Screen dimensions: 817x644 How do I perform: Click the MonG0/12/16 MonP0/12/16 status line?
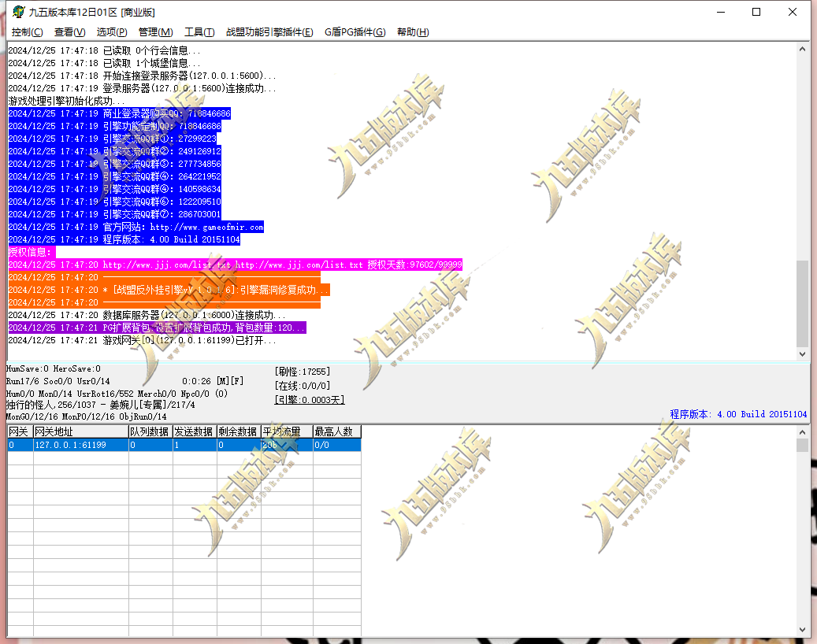87,416
